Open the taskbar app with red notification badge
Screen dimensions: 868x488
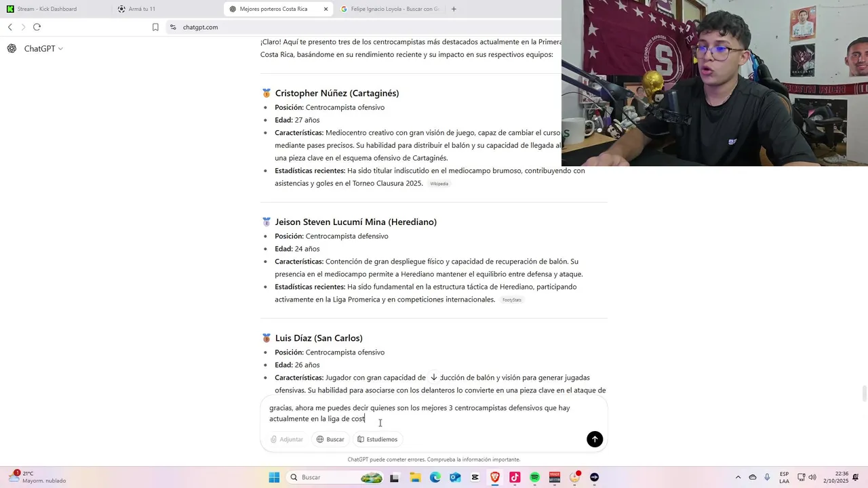coord(575,477)
